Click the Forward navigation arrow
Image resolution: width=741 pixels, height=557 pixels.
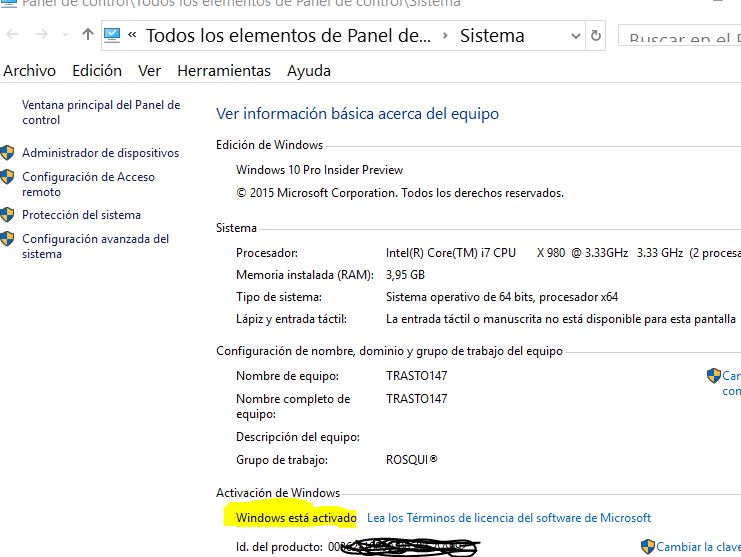[42, 34]
